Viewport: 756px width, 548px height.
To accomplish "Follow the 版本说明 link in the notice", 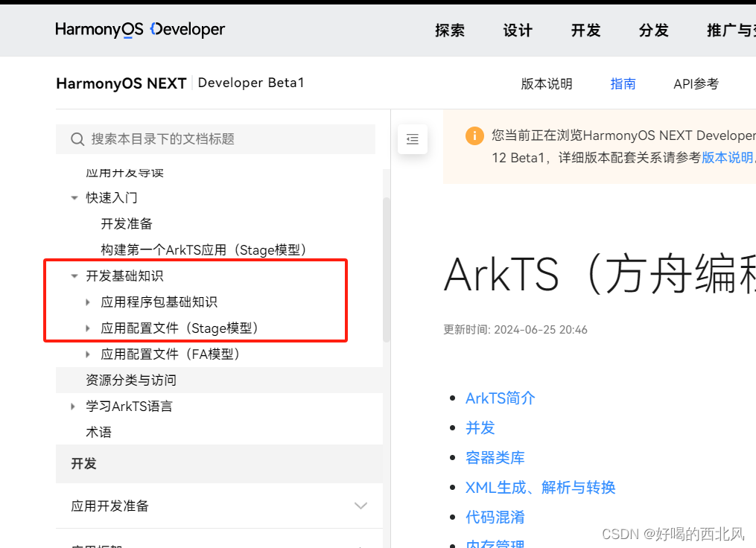I will (x=728, y=158).
